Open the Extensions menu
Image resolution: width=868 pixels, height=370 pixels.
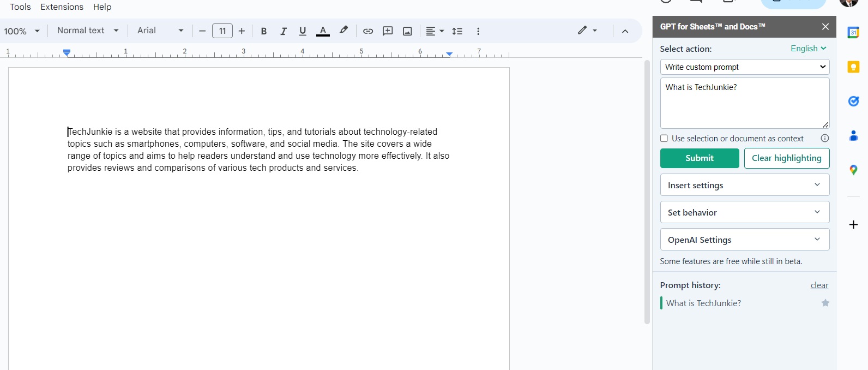62,7
